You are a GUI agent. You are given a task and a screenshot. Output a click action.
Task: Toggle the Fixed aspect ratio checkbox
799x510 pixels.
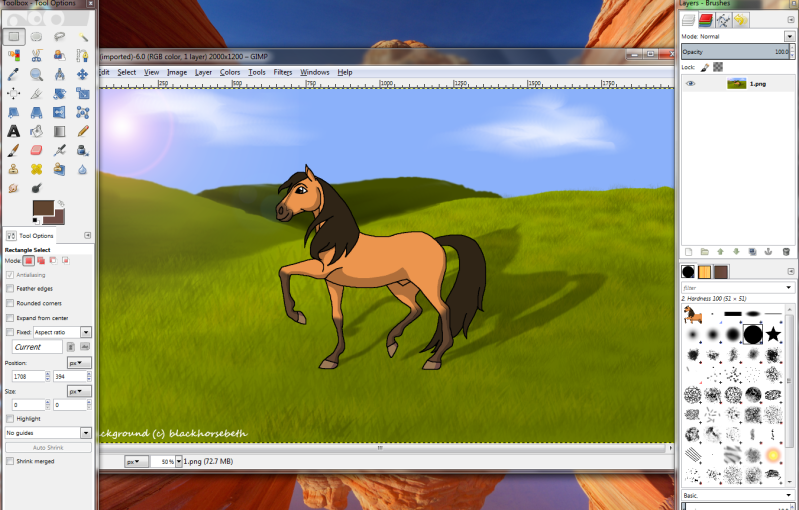tap(10, 332)
